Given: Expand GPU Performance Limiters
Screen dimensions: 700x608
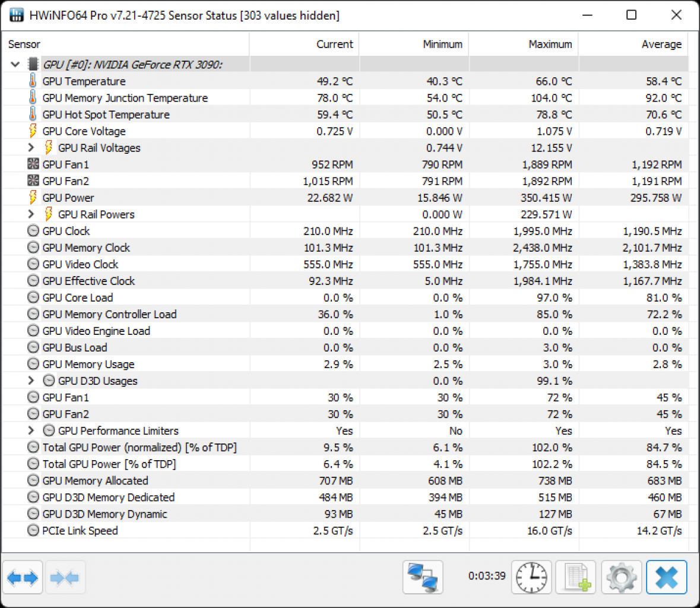Looking at the screenshot, I should point(31,430).
